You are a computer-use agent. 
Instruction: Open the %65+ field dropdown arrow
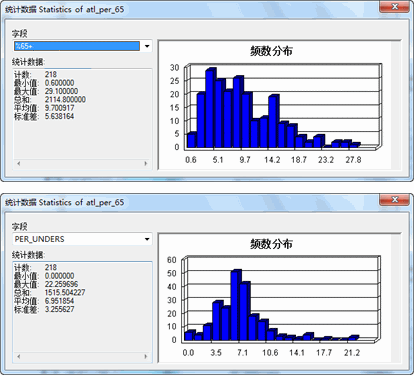(x=147, y=46)
